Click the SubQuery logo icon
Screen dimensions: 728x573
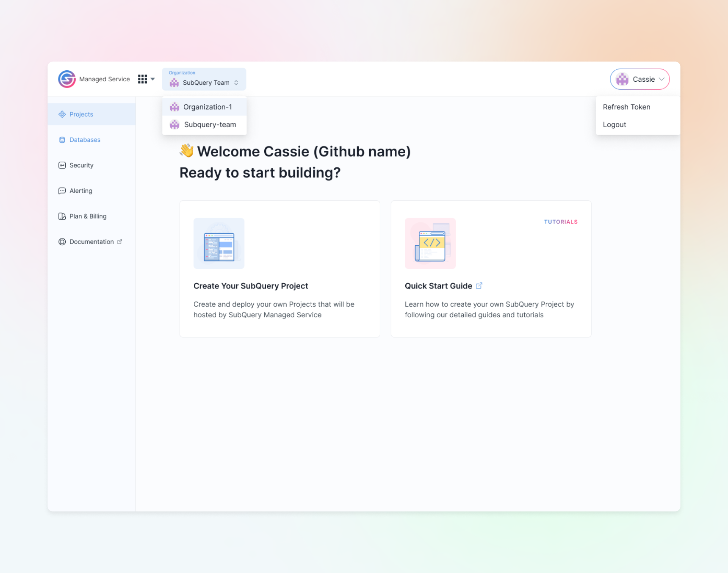tap(67, 79)
